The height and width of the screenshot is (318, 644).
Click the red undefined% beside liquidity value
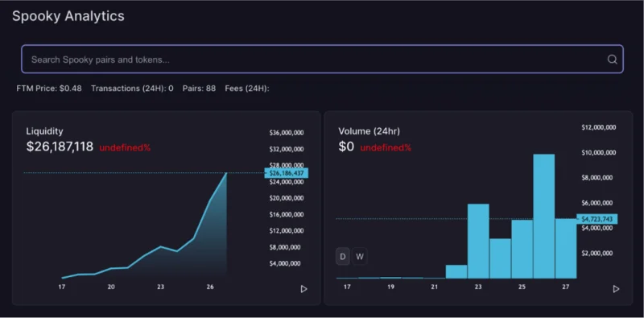pyautogui.click(x=125, y=148)
